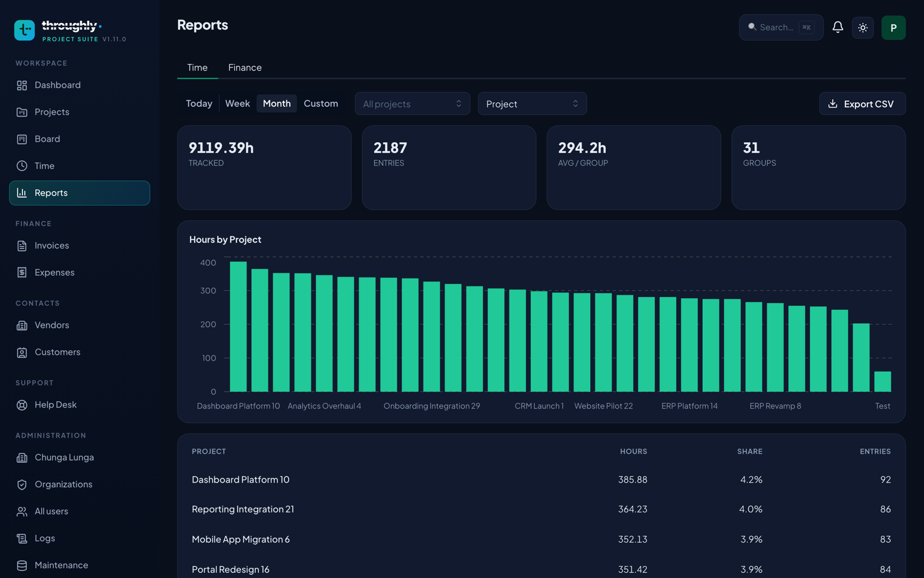Select Dashboard Platform 10 table row
The height and width of the screenshot is (578, 924).
pos(541,480)
